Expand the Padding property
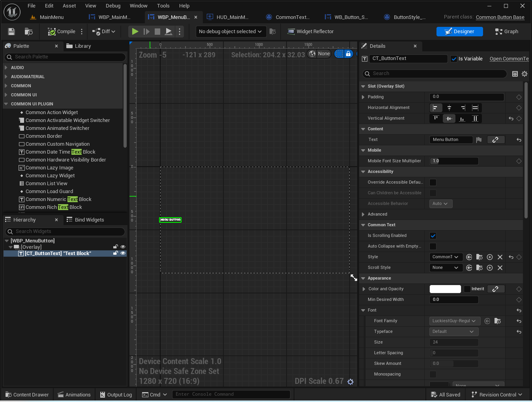532x402 pixels. (363, 97)
